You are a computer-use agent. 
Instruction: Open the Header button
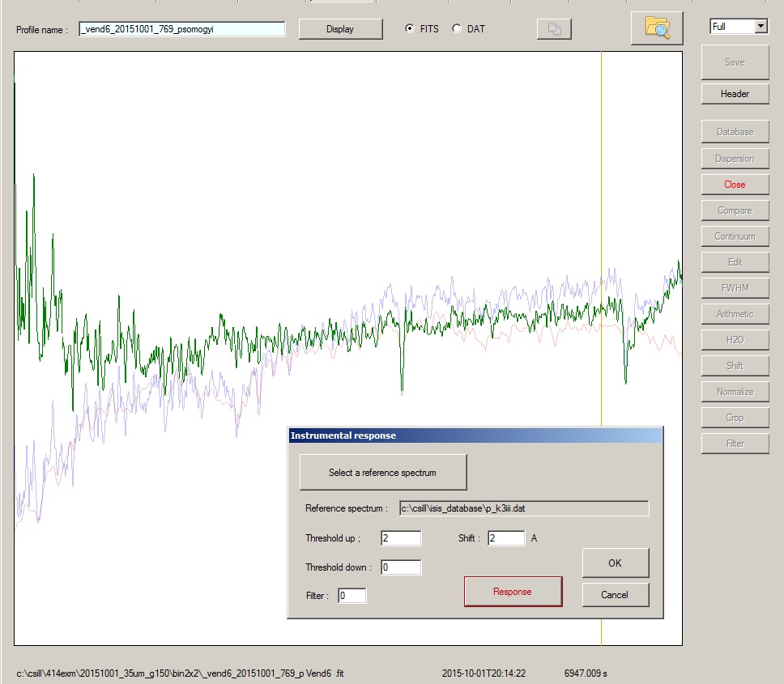735,94
